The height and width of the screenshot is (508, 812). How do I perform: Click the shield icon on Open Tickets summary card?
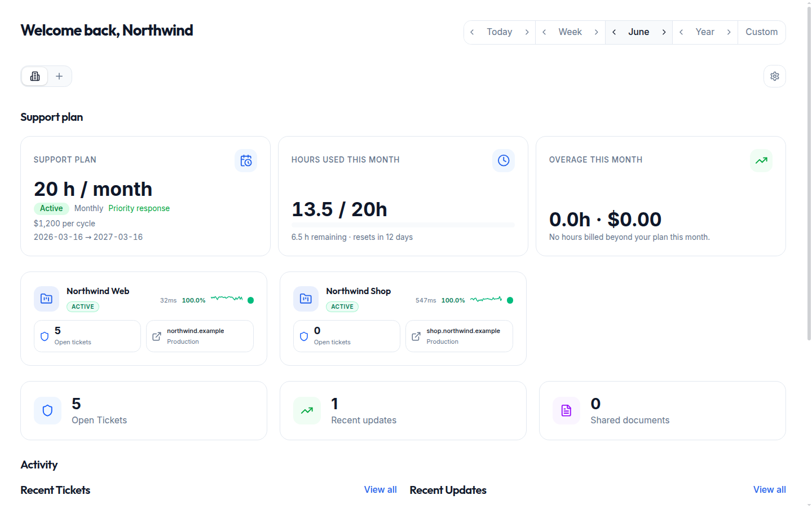tap(47, 411)
